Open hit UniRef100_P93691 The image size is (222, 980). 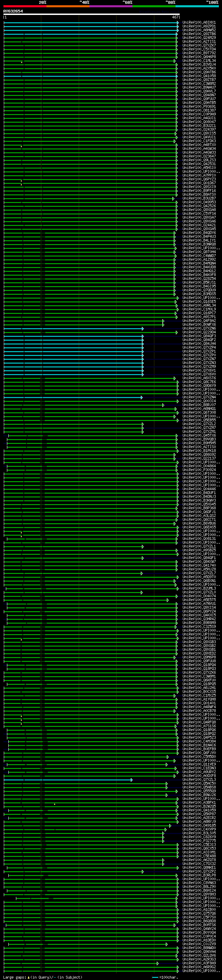(x=199, y=106)
